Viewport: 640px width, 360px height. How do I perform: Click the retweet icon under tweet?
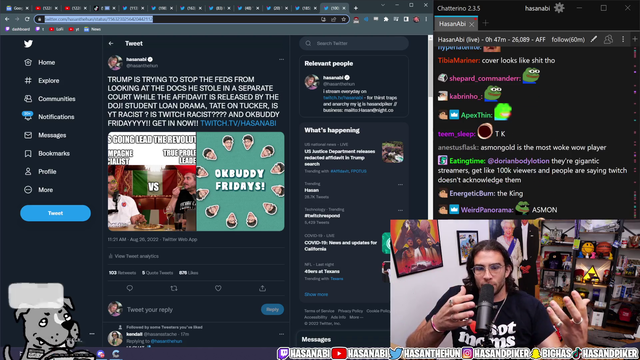pyautogui.click(x=174, y=288)
